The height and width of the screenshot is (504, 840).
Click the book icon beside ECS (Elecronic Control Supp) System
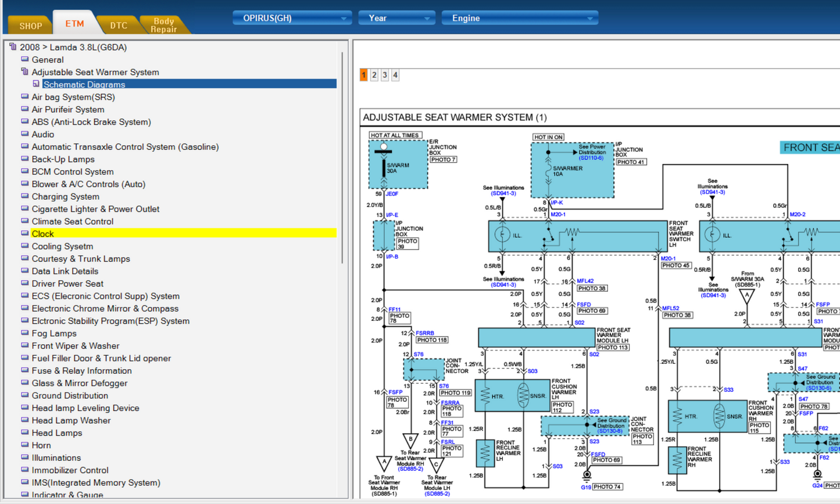(x=24, y=295)
